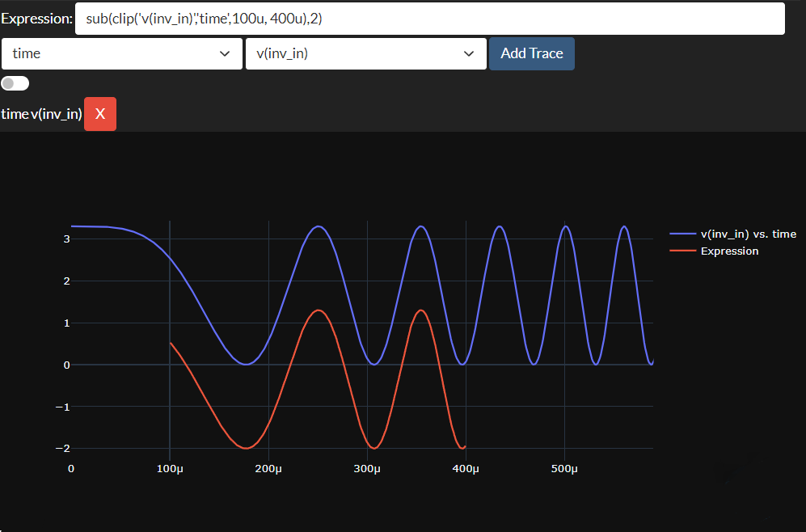Remove the time v(inv_in) trace with red X
The width and height of the screenshot is (806, 532).
coord(100,114)
